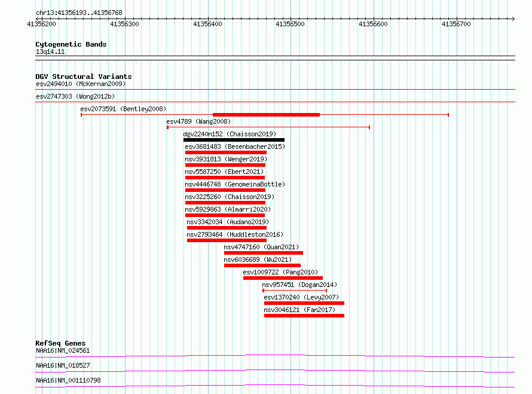Click nsv3046121 (Fan2017) label
This screenshot has height=394, width=532.
[299, 310]
